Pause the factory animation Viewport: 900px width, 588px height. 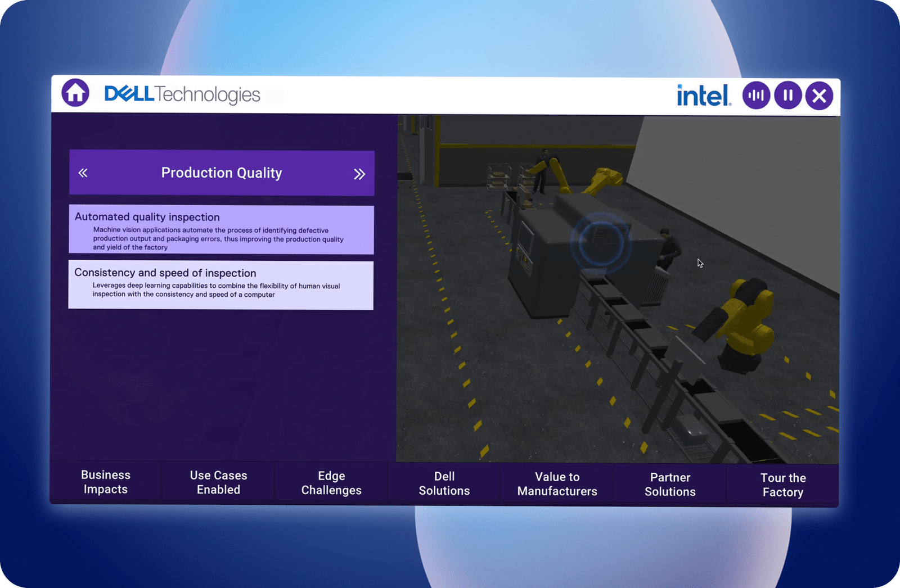(787, 96)
